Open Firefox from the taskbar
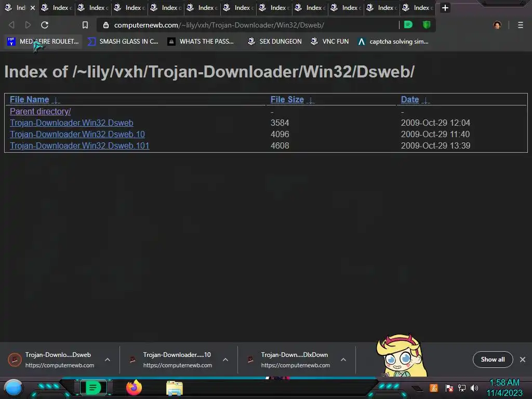532x399 pixels. 134,388
